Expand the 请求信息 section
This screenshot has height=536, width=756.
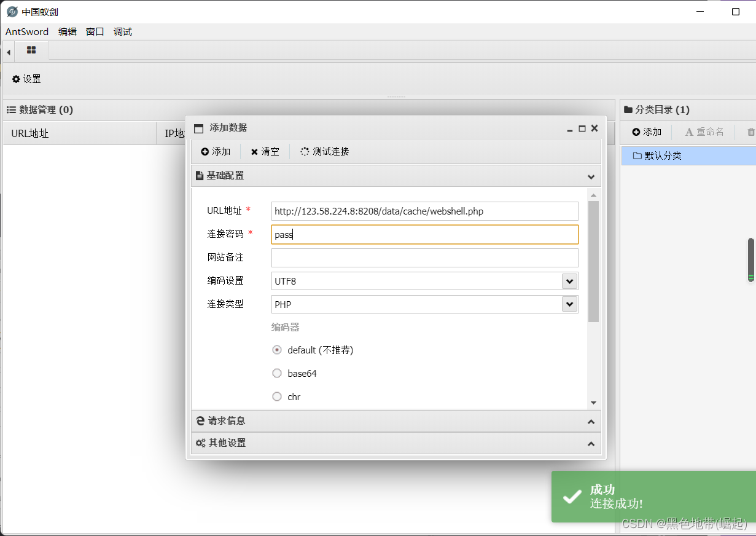[x=591, y=422]
